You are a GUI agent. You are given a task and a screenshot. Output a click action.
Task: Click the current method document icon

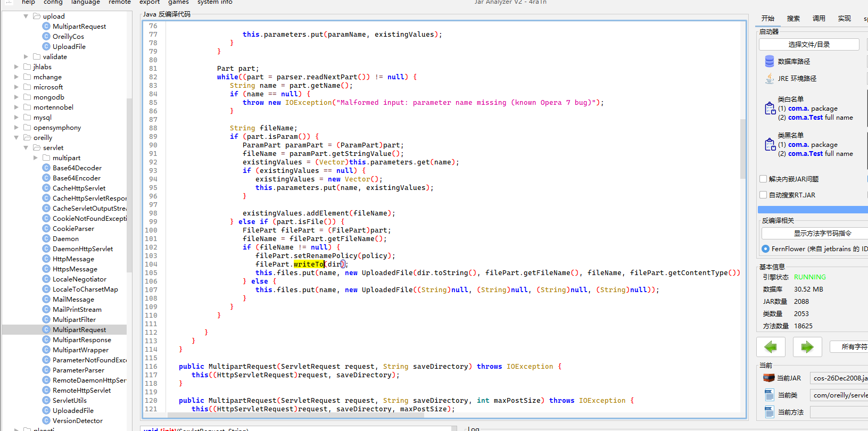[x=769, y=412]
